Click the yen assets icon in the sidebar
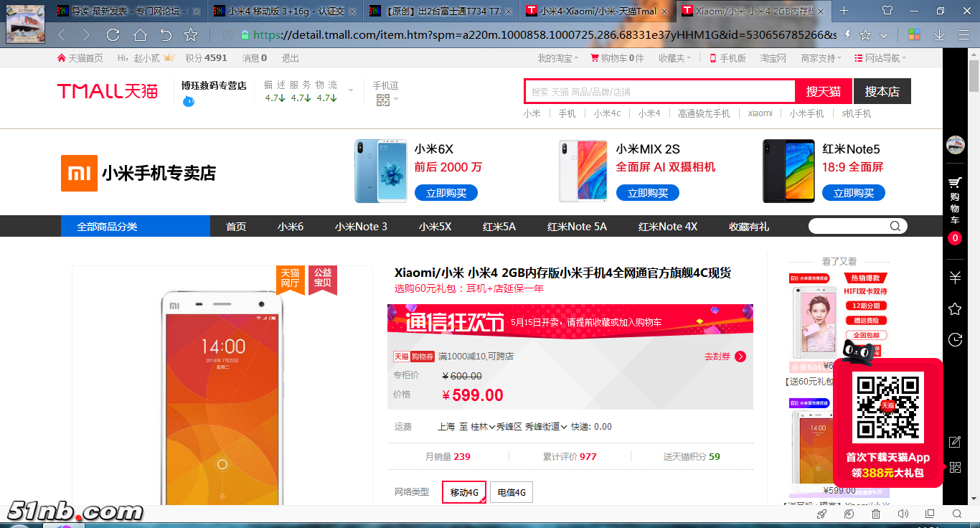The width and height of the screenshot is (980, 528). pos(955,278)
